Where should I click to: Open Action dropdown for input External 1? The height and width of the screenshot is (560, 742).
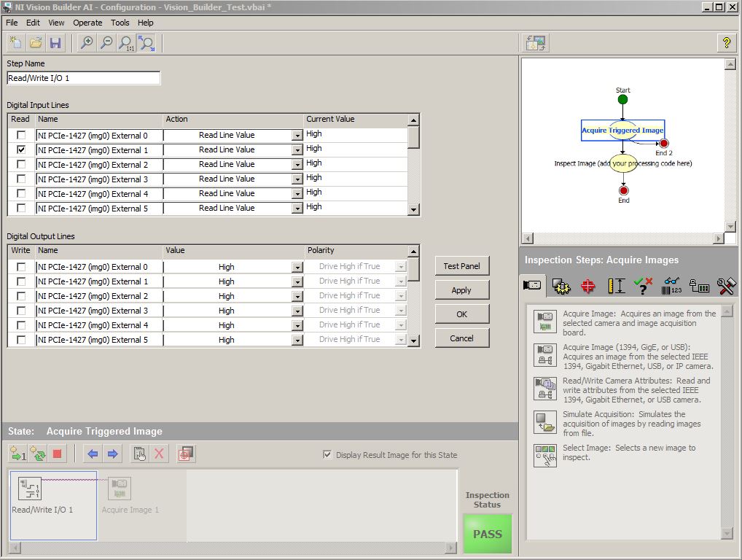point(297,150)
